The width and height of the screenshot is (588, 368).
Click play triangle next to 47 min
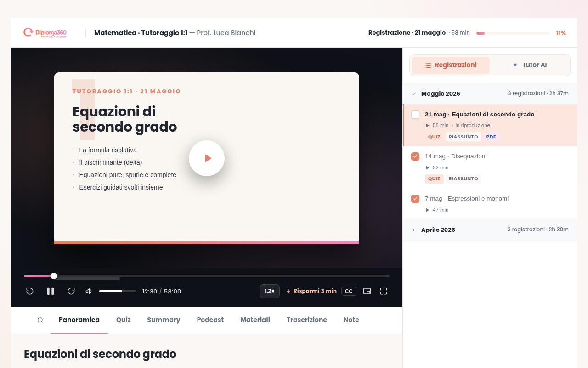click(x=428, y=210)
